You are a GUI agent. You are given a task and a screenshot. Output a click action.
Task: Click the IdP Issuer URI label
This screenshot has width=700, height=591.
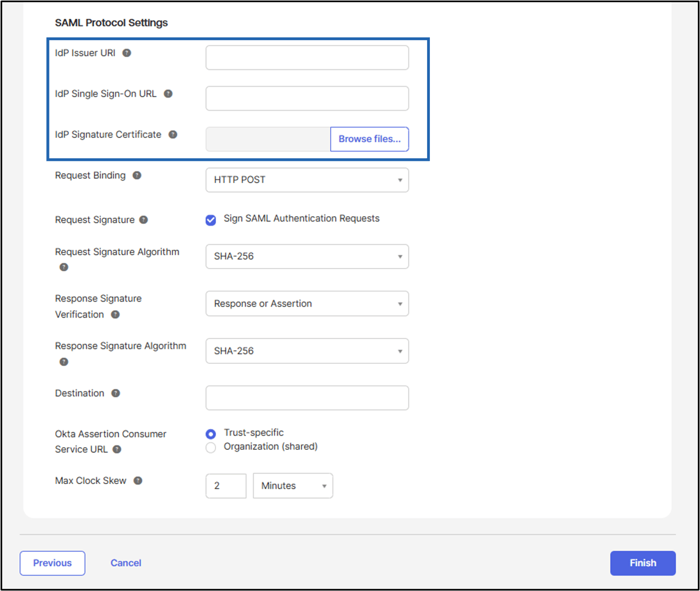(x=85, y=53)
